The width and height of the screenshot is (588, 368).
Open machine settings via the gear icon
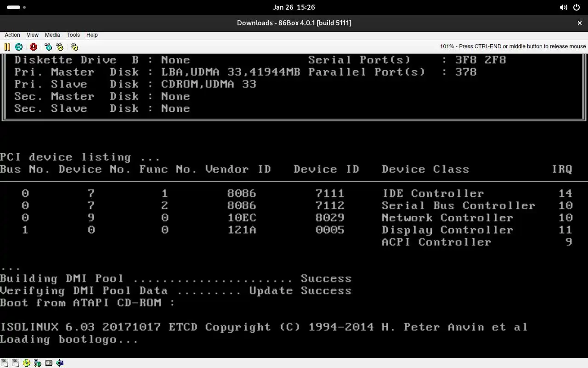pos(74,46)
